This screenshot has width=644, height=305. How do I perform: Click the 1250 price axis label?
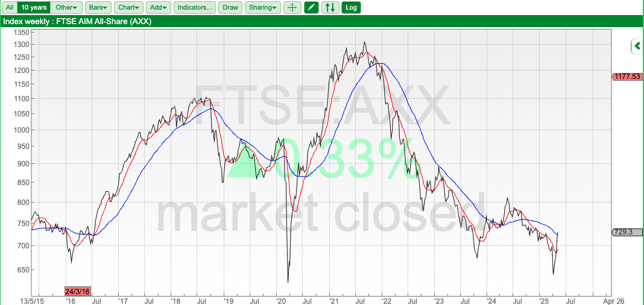coord(21,57)
